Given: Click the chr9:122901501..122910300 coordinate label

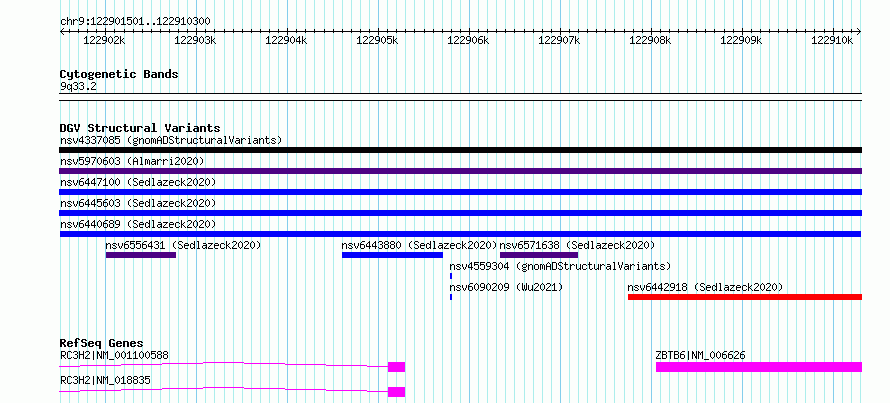Looking at the screenshot, I should (x=135, y=22).
